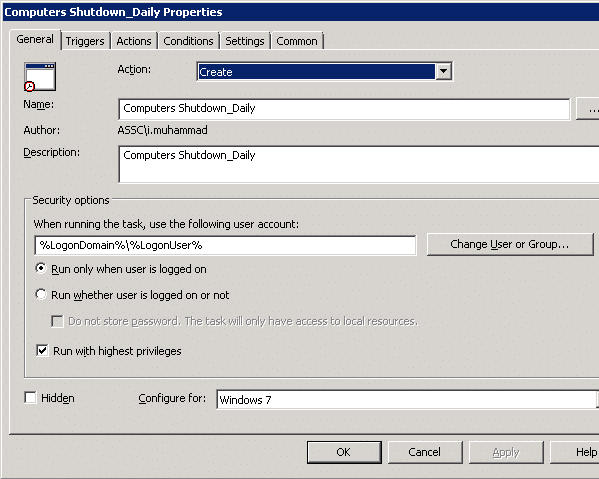Switch to the Common tab
Image resolution: width=599 pixels, height=479 pixels.
[297, 41]
